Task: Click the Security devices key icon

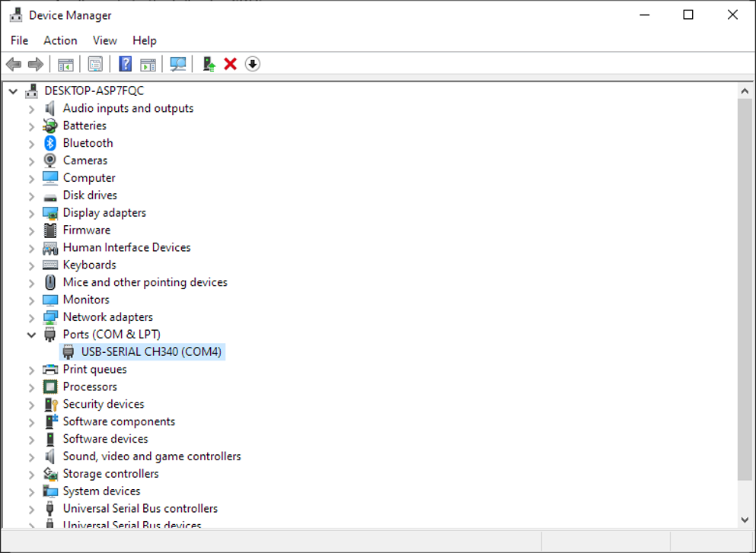Action: point(50,404)
